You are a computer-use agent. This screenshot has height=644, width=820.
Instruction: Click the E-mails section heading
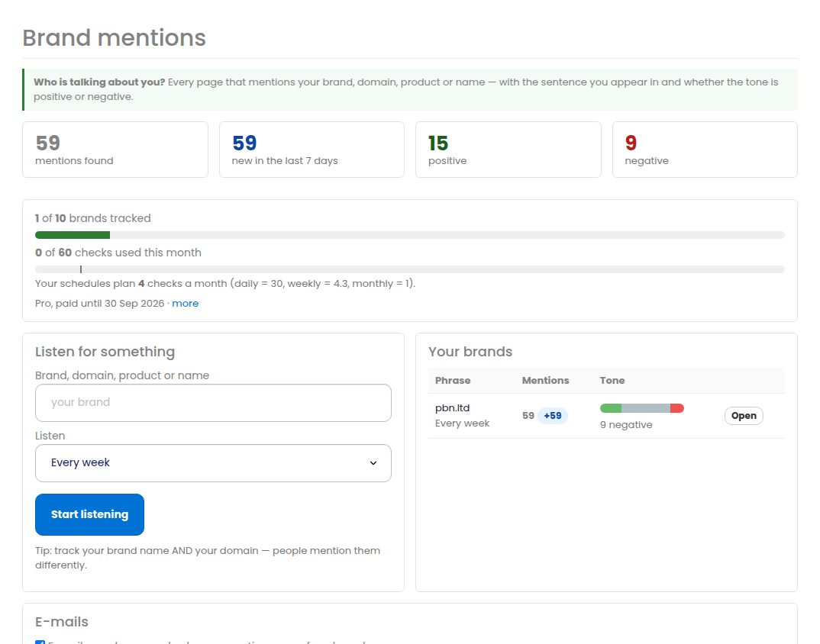[62, 622]
